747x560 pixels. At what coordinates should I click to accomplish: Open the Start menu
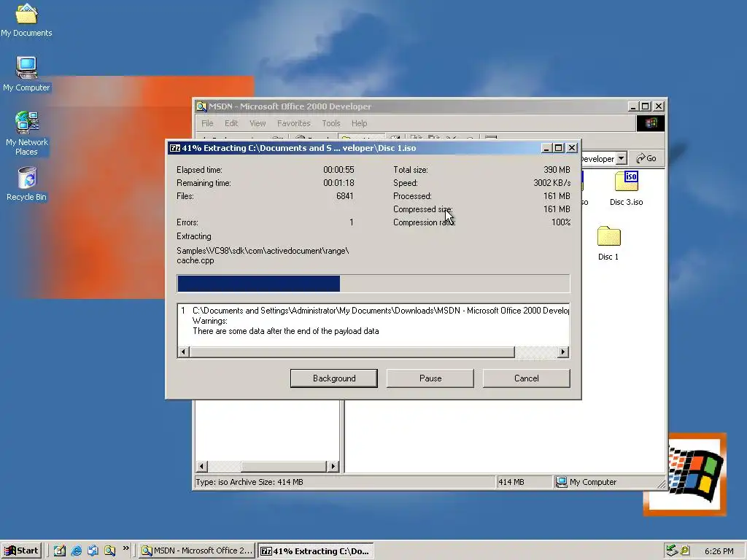tap(21, 551)
